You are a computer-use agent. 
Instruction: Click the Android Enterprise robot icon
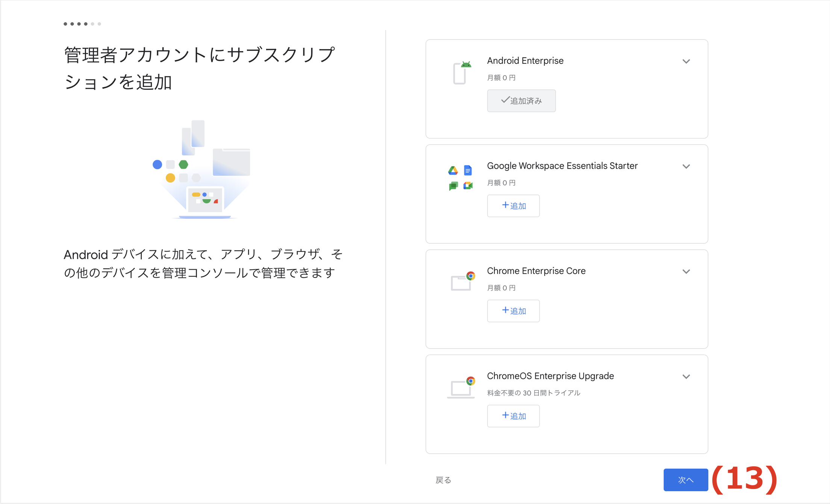pos(462,72)
